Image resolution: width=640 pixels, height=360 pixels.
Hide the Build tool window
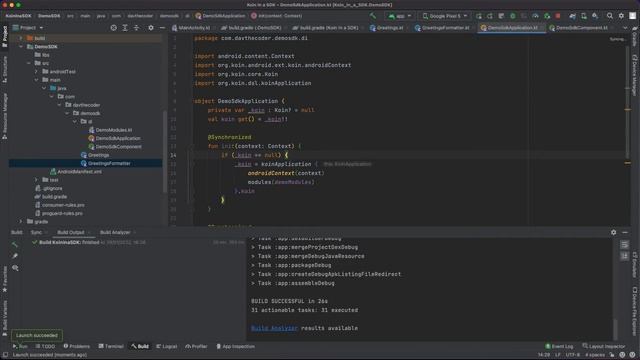[x=625, y=232]
